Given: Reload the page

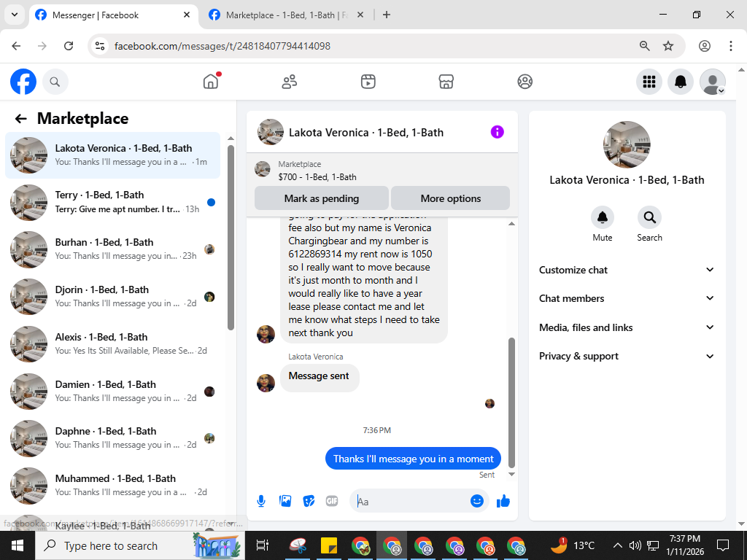Looking at the screenshot, I should coord(69,46).
